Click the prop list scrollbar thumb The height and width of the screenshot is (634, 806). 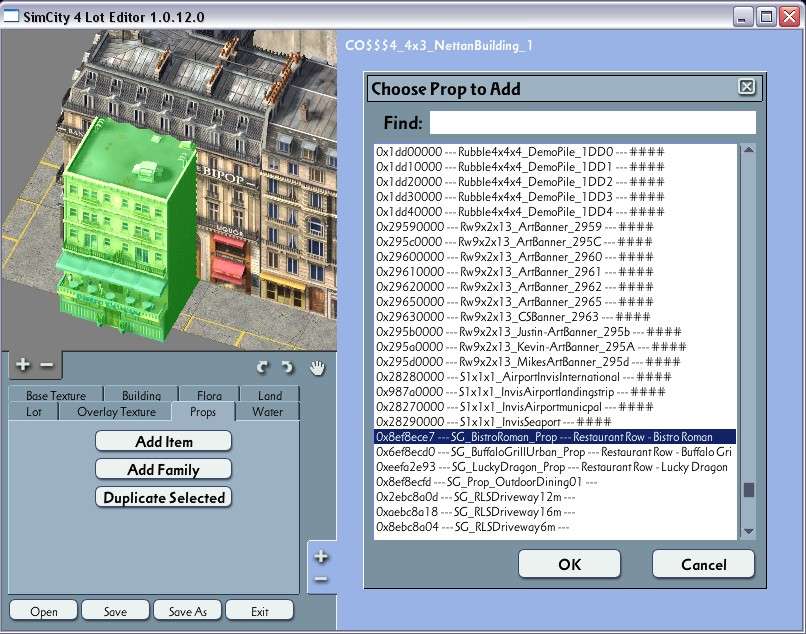[749, 490]
